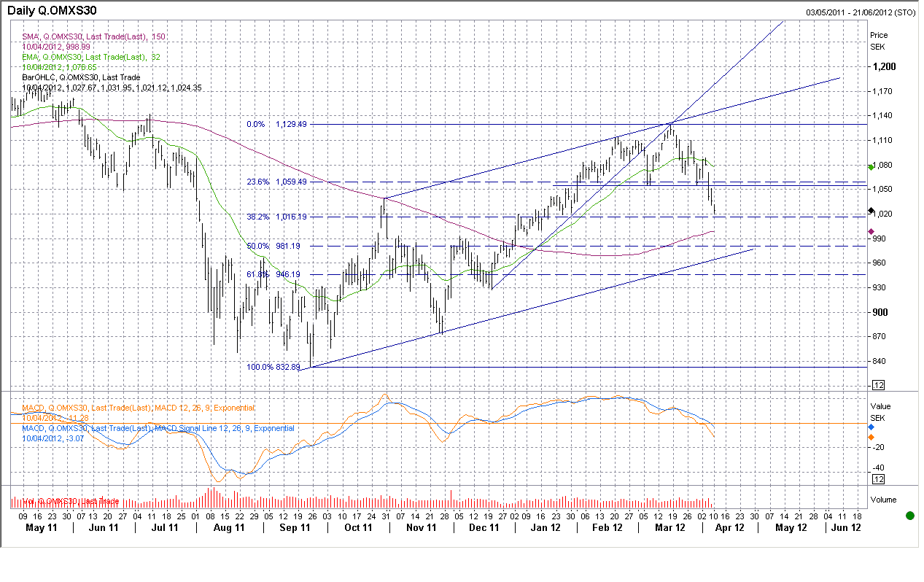Select the 61.8% Fibonacci level label

click(x=273, y=274)
